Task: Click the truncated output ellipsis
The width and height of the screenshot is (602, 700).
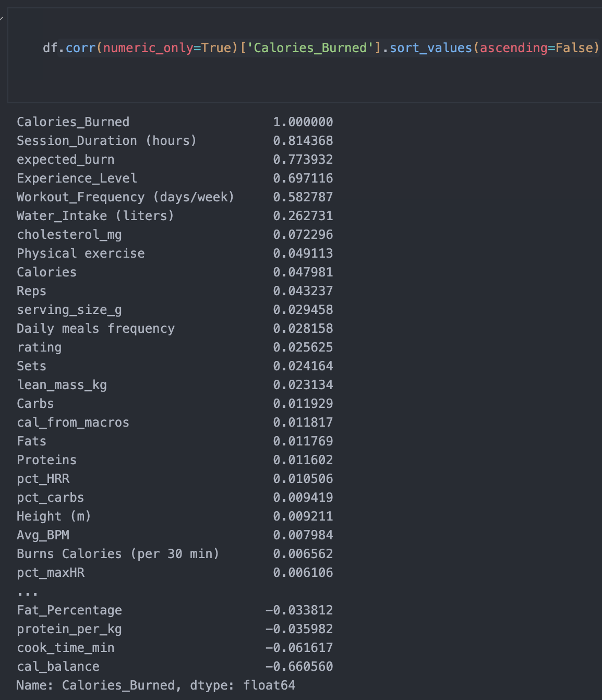Action: 27,592
